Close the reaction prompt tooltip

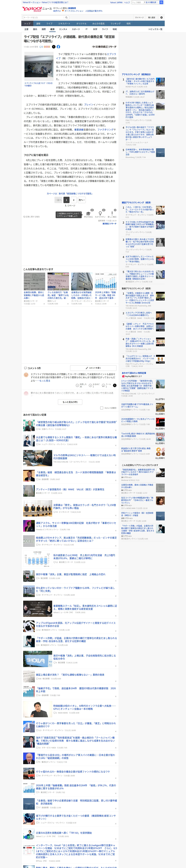click(x=81, y=213)
